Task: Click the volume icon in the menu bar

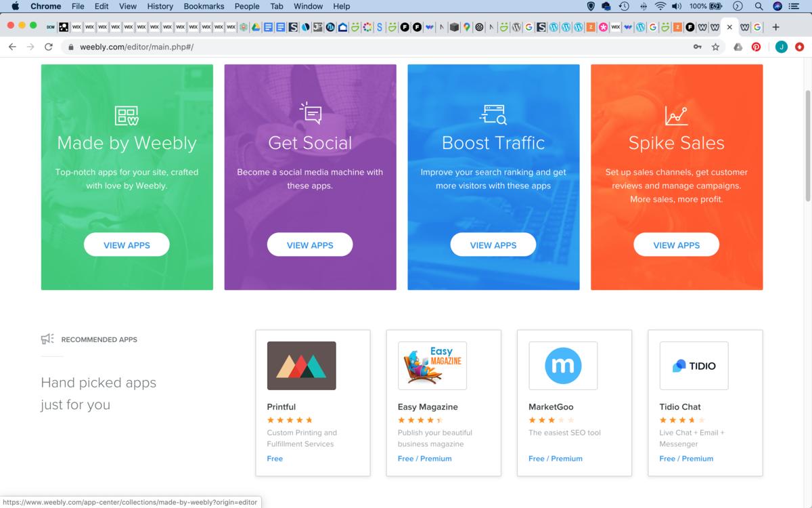Action: click(x=677, y=6)
